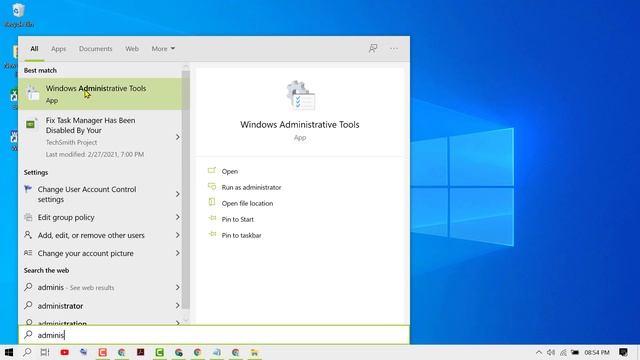Click the results list vertical scrollbar
The width and height of the screenshot is (640, 360).
pyautogui.click(x=186, y=190)
